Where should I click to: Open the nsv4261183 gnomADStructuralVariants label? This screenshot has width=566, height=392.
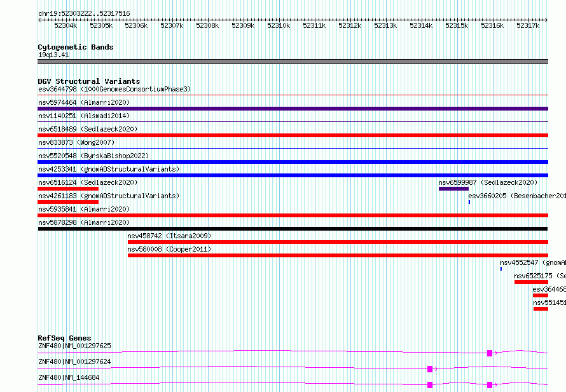pyautogui.click(x=109, y=196)
